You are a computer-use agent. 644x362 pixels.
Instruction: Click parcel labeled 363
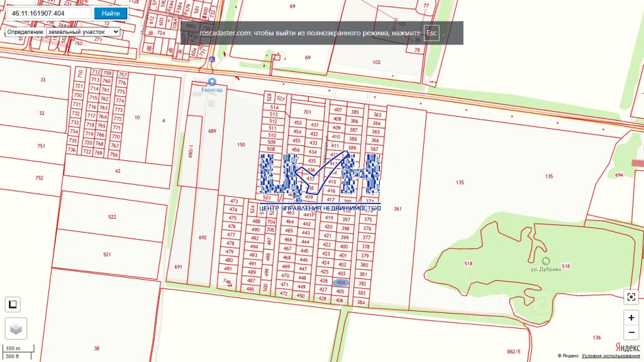pyautogui.click(x=377, y=115)
